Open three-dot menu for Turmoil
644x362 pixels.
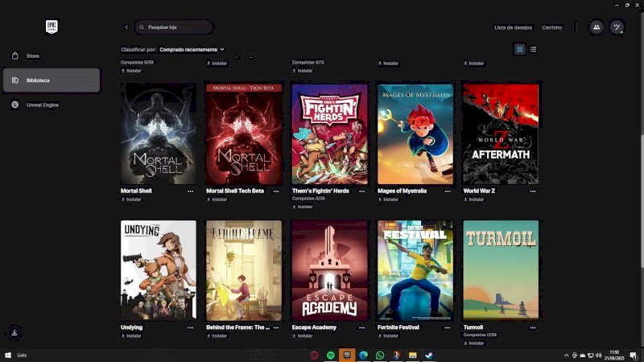(533, 328)
